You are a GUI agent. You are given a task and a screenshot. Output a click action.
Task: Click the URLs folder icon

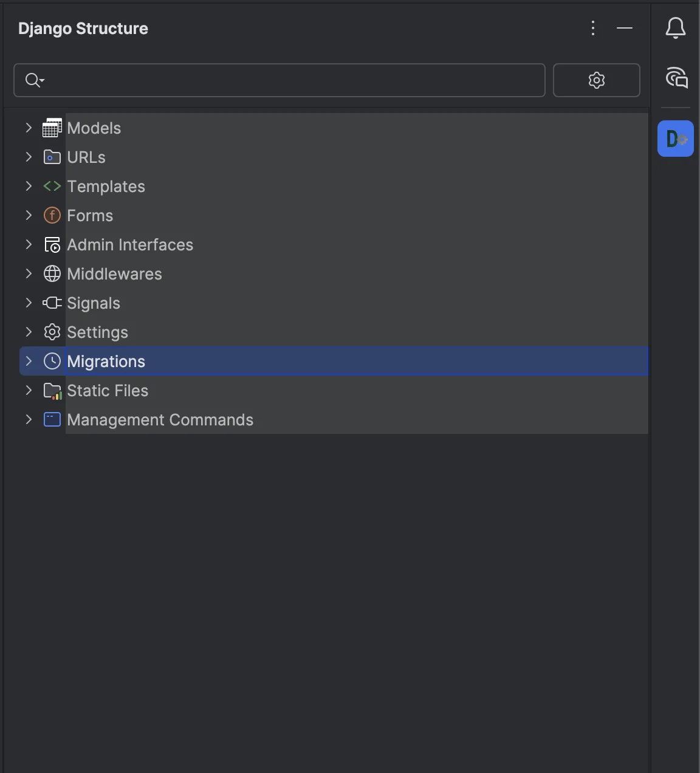point(52,157)
